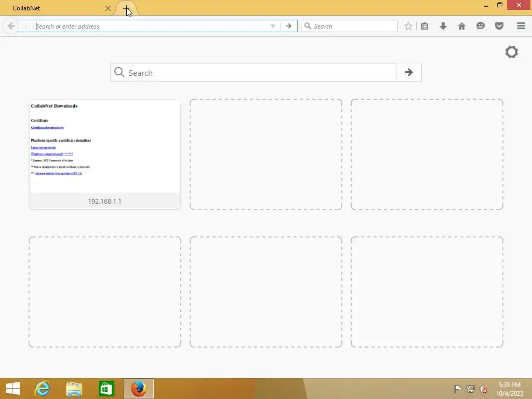The width and height of the screenshot is (532, 399).
Task: Open the hamburger menu
Action: [521, 26]
